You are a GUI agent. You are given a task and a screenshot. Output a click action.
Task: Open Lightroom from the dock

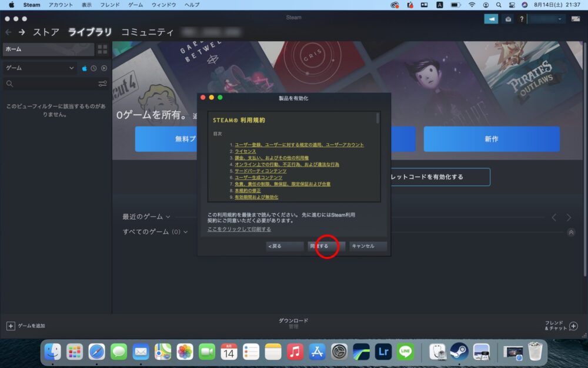pyautogui.click(x=383, y=352)
